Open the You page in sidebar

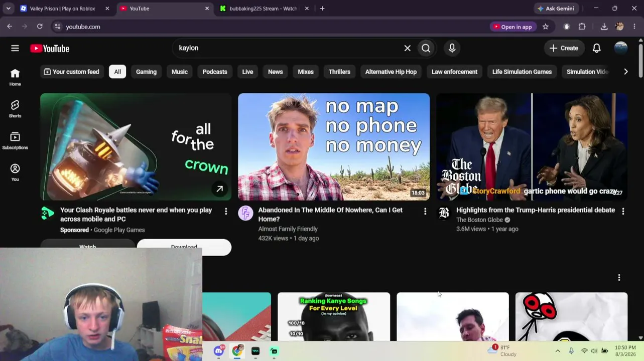pyautogui.click(x=15, y=172)
